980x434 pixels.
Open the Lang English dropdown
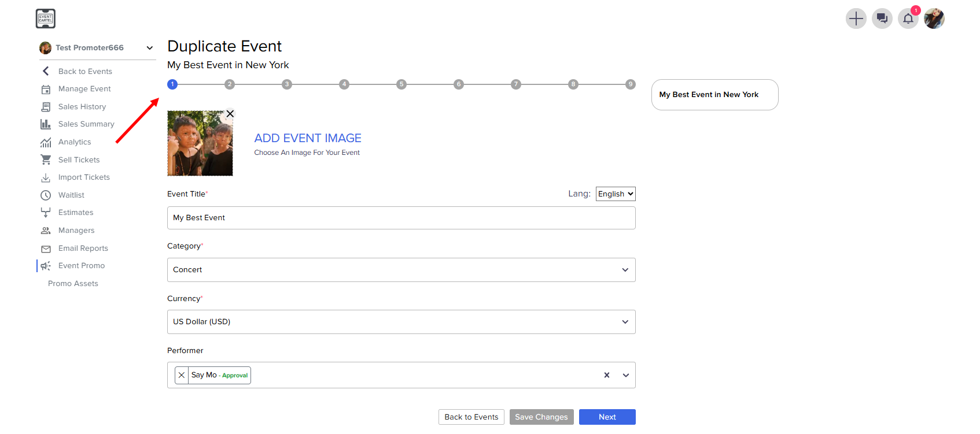[616, 194]
